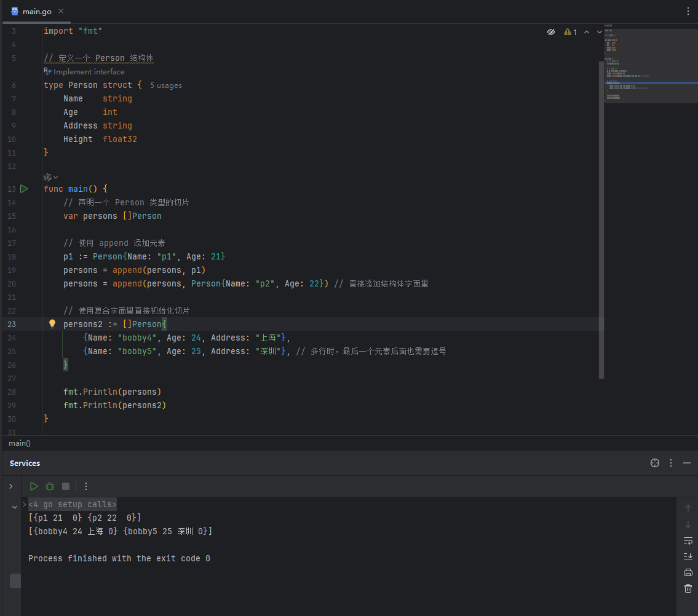Open the 1 warning indicator
Image resolution: width=698 pixels, height=616 pixels.
click(570, 32)
